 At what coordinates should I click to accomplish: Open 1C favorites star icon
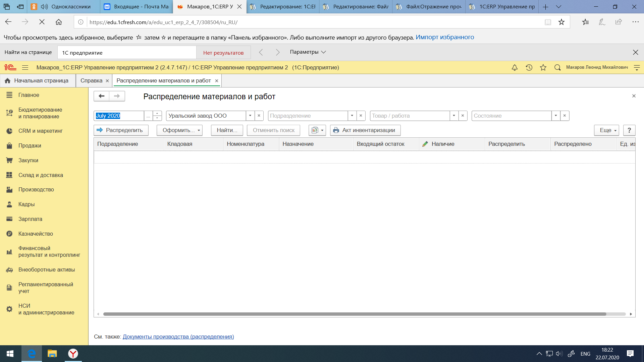point(543,67)
